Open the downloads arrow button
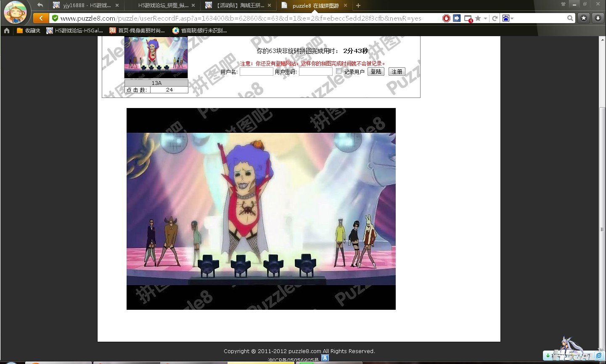The image size is (606, 364). (x=598, y=18)
